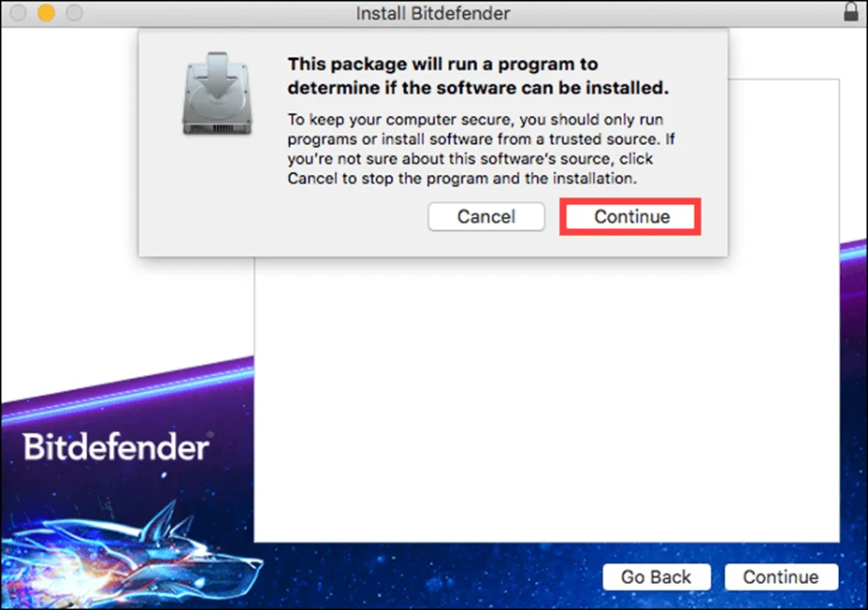Click the gray zoom button in the title bar
Viewport: 868px width, 610px height.
point(74,12)
